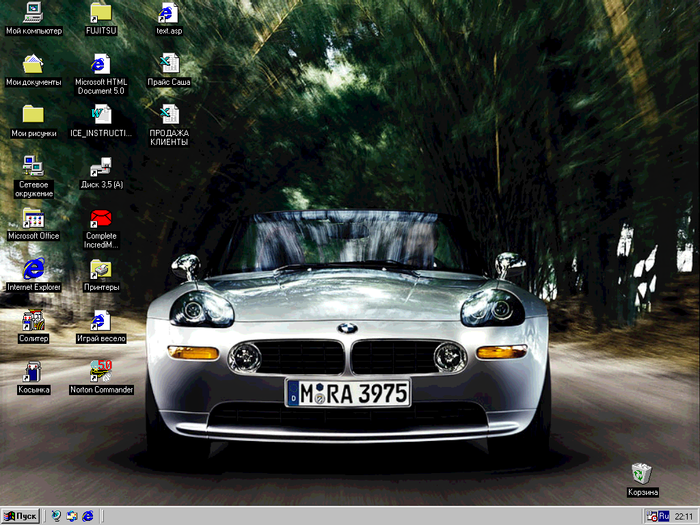Open the Norton Commander shortcut

tap(101, 372)
